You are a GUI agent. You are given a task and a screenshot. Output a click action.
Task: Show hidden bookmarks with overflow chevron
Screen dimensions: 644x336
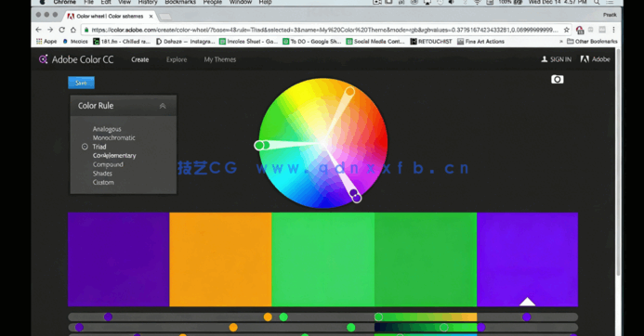560,42
